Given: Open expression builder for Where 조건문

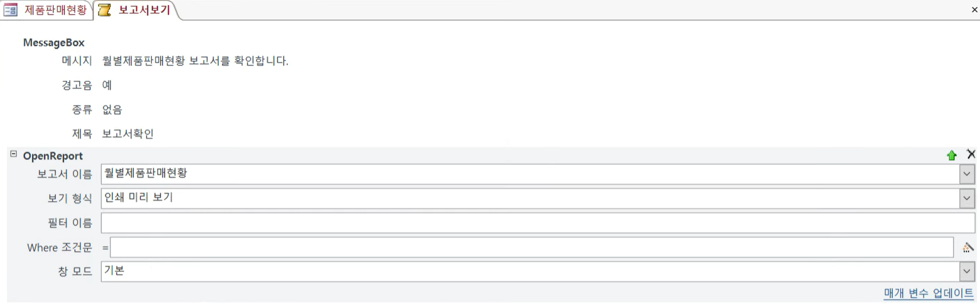Looking at the screenshot, I should (968, 247).
